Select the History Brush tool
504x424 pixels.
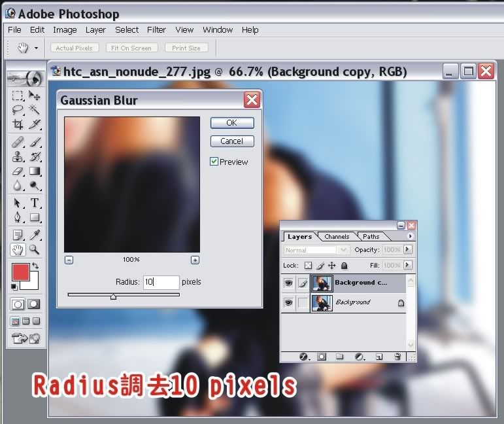coord(35,156)
